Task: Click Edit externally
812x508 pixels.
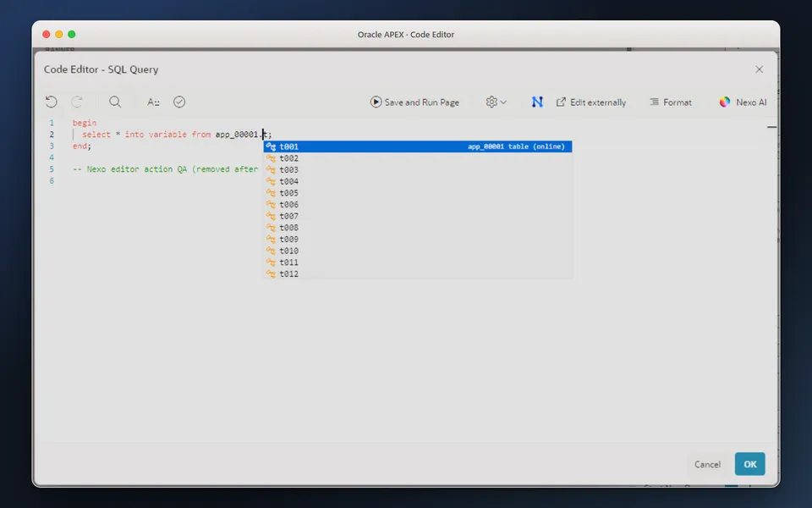Action: tap(591, 102)
